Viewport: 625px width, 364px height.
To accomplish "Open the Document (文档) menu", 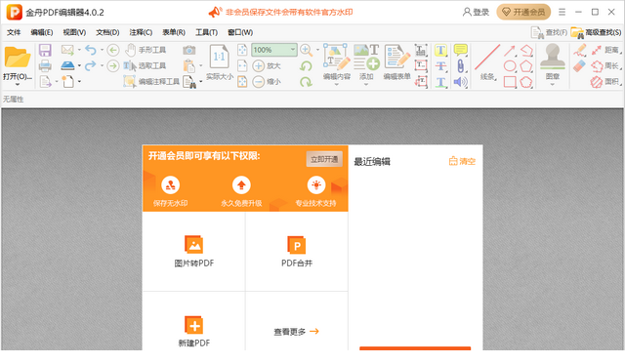I will [x=107, y=32].
